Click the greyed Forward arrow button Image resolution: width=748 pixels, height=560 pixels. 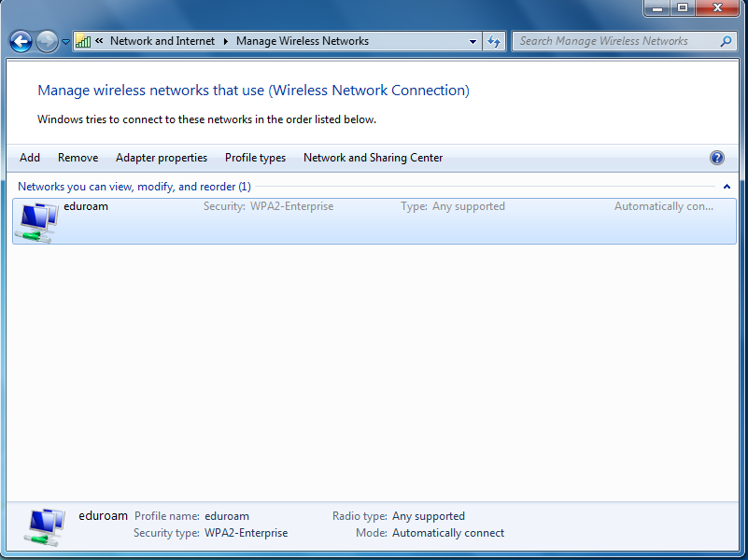click(x=47, y=41)
